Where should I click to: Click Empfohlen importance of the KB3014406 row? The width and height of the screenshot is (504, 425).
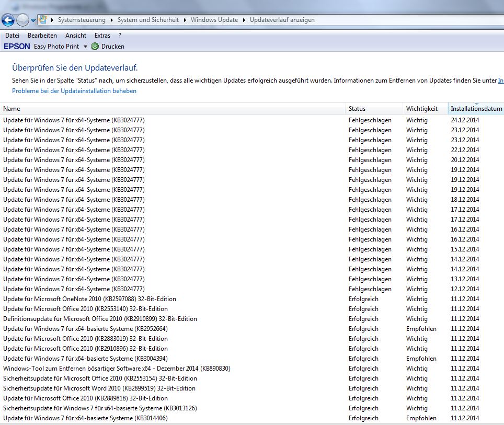(x=421, y=418)
